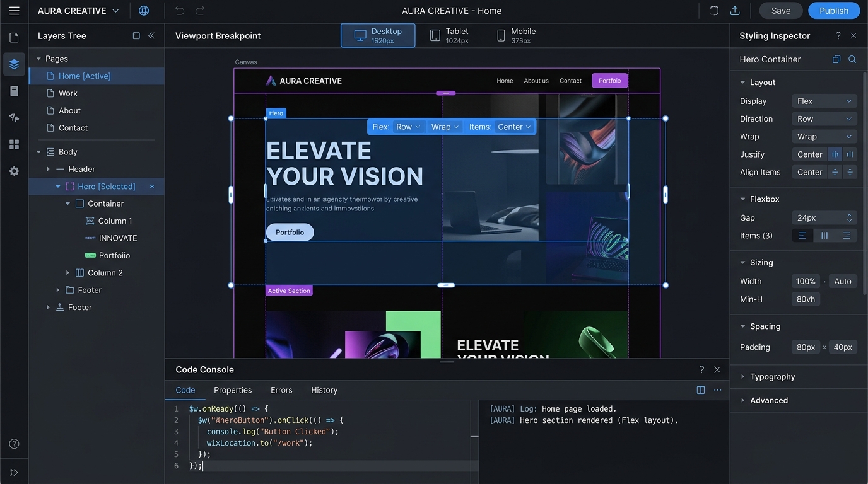The height and width of the screenshot is (484, 868).
Task: Open the more options ellipsis in Code Console
Action: click(717, 390)
